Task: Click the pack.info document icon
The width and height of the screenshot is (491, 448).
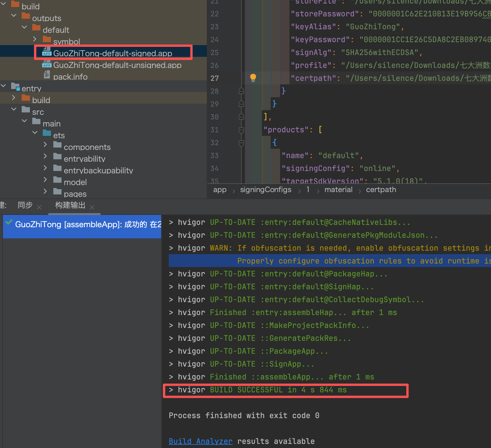Action: [47, 75]
